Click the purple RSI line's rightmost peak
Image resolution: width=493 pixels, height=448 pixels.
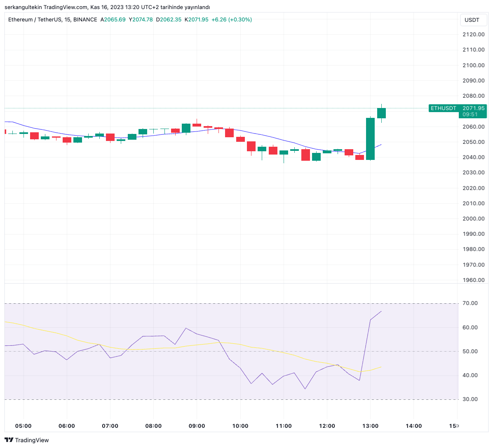[x=381, y=312]
